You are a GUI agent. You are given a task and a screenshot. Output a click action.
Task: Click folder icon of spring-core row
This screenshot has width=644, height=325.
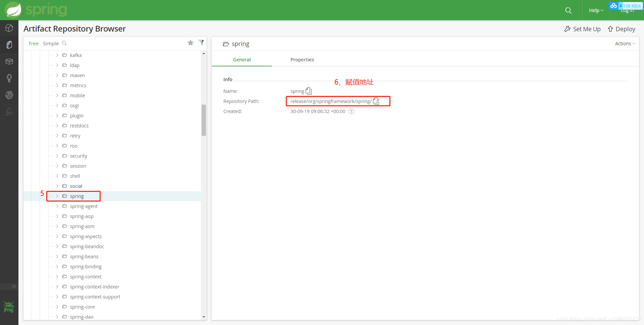tap(65, 307)
